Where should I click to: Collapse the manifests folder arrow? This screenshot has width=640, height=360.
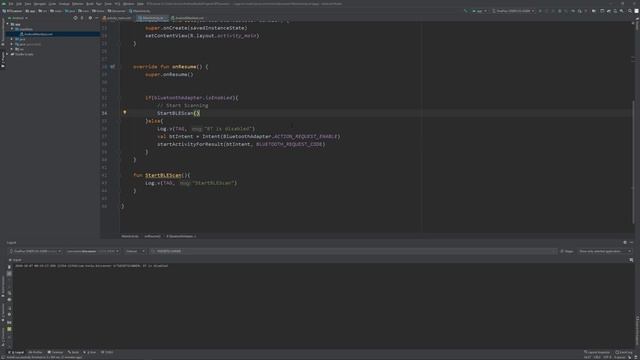tap(12, 29)
